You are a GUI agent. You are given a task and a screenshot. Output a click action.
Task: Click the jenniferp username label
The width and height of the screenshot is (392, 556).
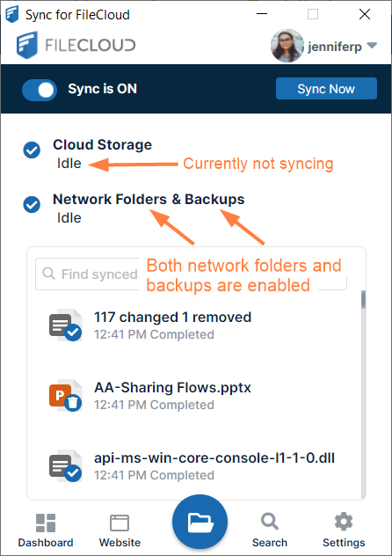pyautogui.click(x=335, y=47)
